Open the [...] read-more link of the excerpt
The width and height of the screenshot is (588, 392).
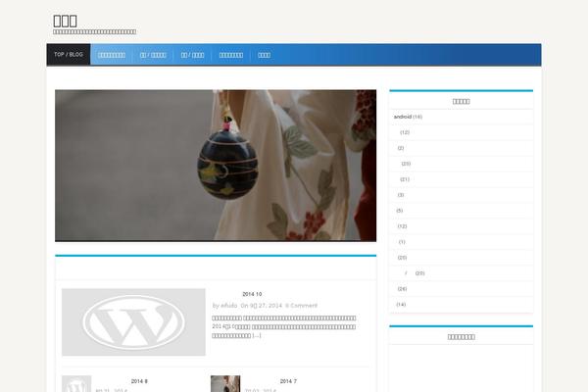(x=257, y=335)
